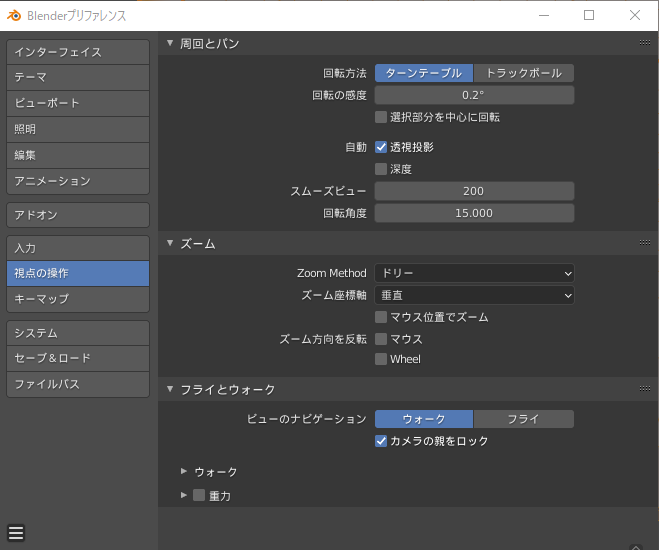Open the キーマップ preferences tab

point(78,299)
